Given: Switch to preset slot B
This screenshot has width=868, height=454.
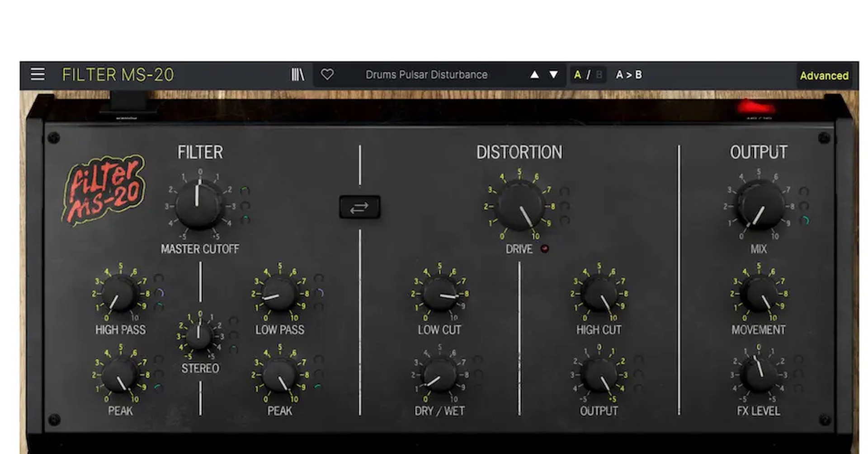Looking at the screenshot, I should click(x=599, y=75).
